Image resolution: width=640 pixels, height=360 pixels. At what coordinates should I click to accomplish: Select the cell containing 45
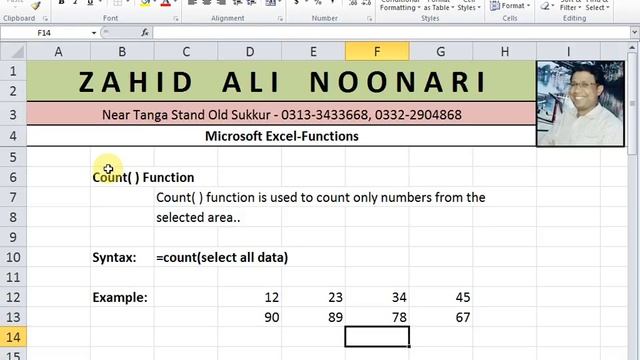[x=441, y=297]
